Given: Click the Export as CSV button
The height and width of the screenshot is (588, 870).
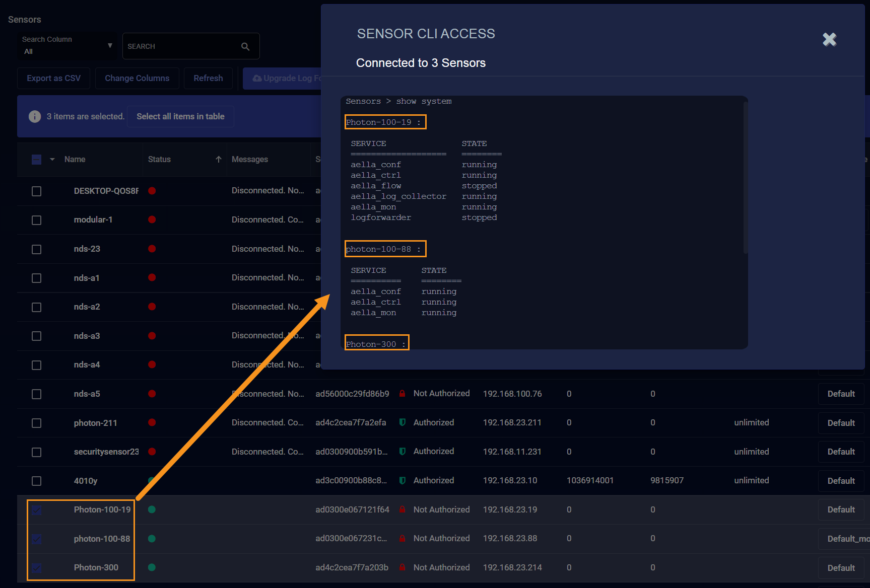Looking at the screenshot, I should click(53, 78).
